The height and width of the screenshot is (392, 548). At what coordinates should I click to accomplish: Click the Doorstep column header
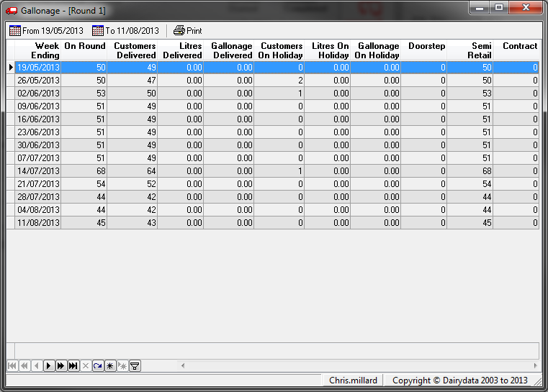[424, 50]
